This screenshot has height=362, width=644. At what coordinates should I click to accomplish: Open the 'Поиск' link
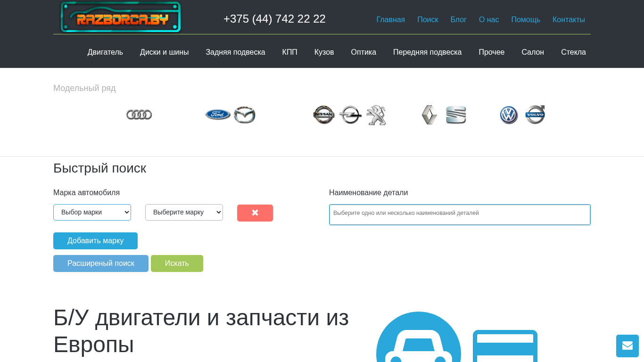tap(428, 20)
